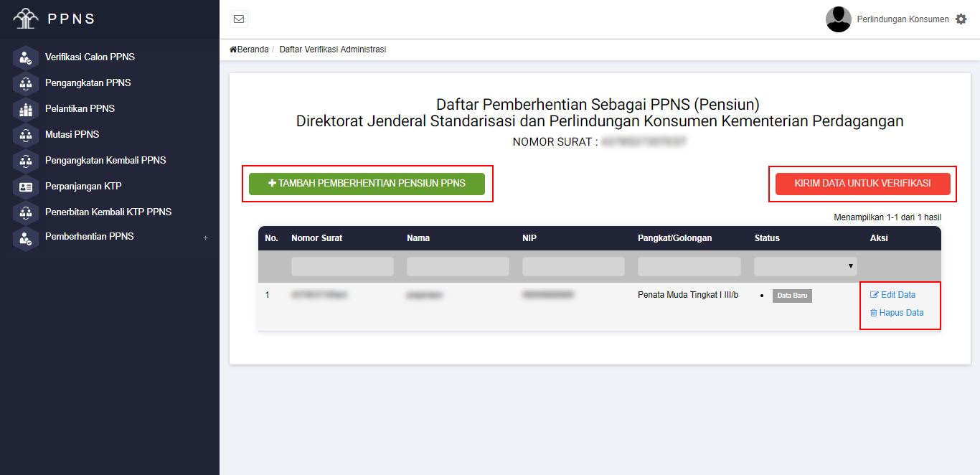The height and width of the screenshot is (475, 980).
Task: Open Pengangkatan PPNS menu
Action: tap(88, 83)
